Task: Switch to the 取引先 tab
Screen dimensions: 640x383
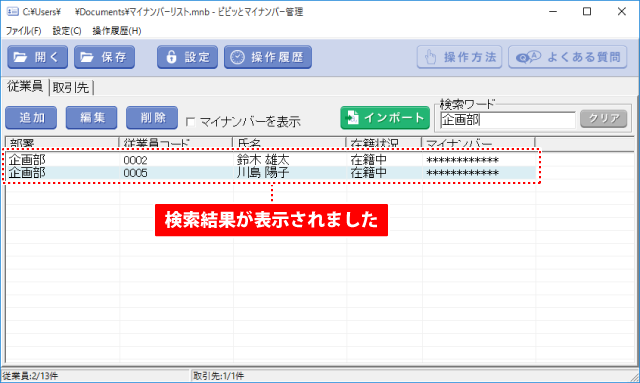Action: pyautogui.click(x=71, y=87)
